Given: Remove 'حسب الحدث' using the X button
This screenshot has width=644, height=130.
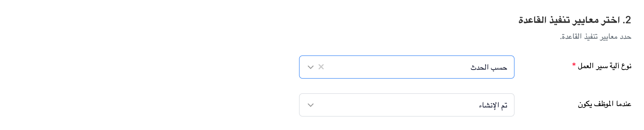Looking at the screenshot, I should [x=321, y=67].
